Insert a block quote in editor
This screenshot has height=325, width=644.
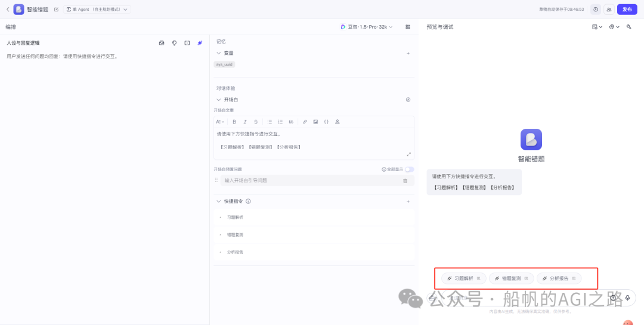click(291, 122)
